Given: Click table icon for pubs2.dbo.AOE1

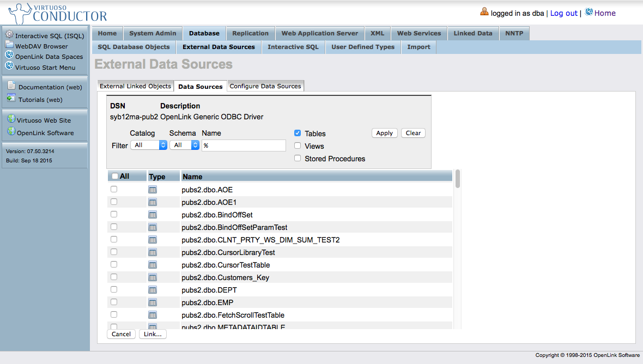Looking at the screenshot, I should point(153,203).
